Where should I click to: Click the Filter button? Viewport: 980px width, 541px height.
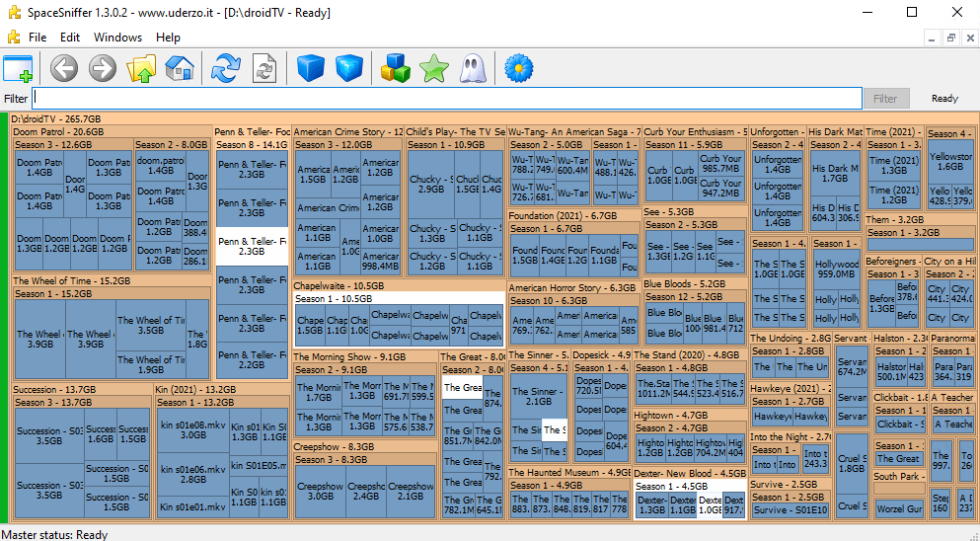[885, 99]
